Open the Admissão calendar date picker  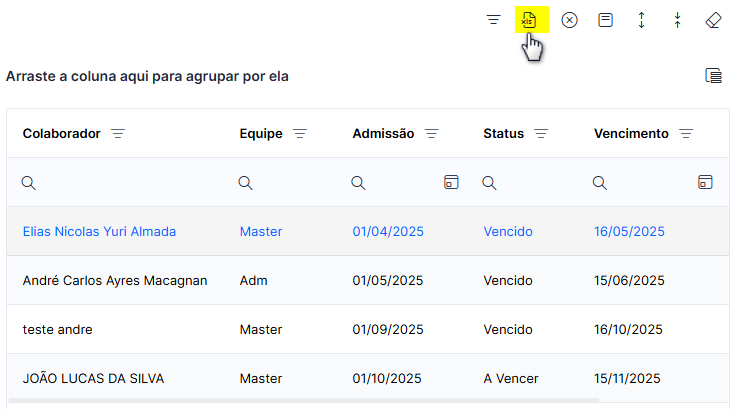pos(451,182)
